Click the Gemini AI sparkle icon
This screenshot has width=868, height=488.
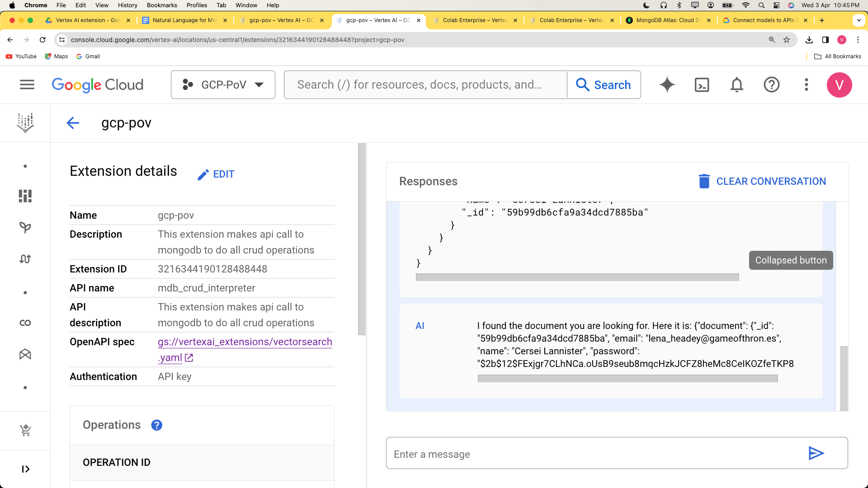coord(666,84)
